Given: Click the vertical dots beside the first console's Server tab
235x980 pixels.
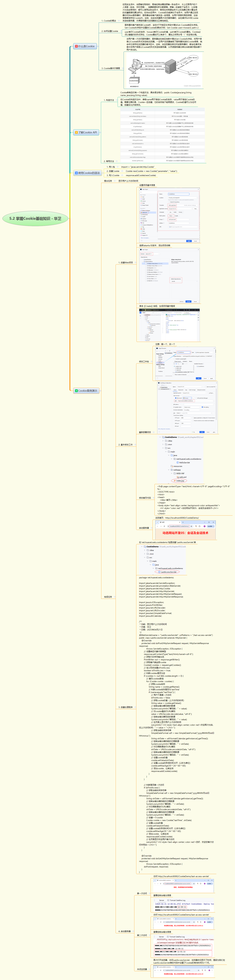Looking at the screenshot, I should coord(155,900).
